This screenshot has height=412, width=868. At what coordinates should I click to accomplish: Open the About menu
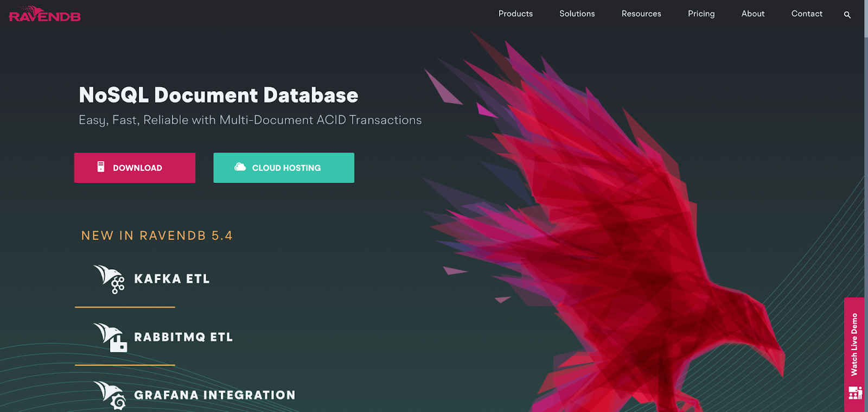pos(753,14)
